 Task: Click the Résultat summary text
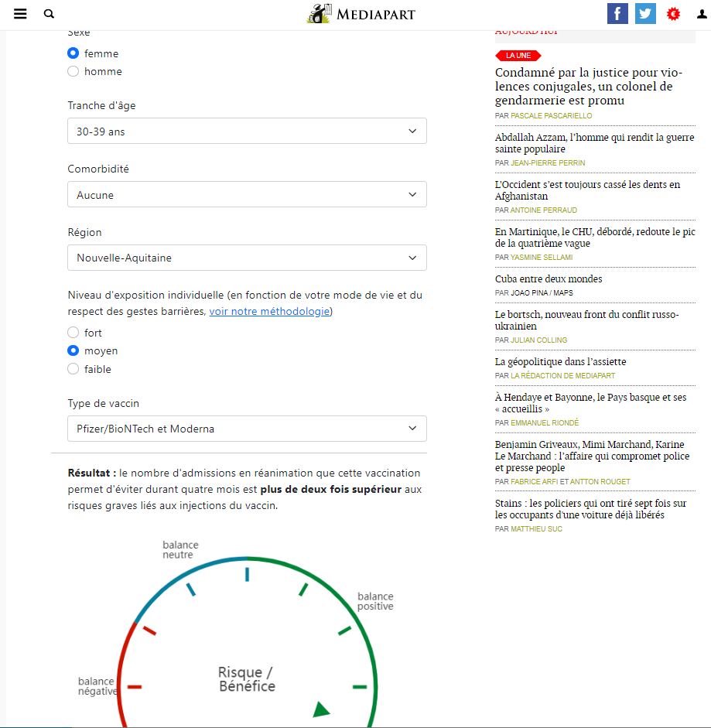pos(244,490)
